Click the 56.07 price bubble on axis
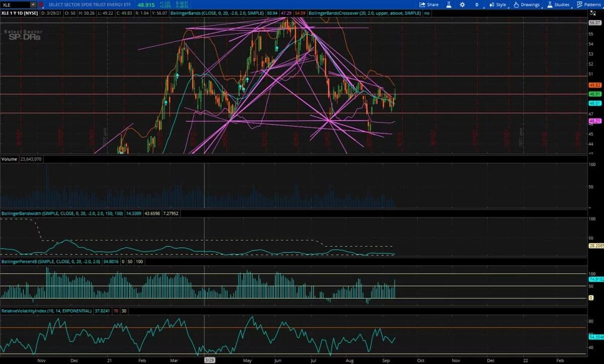 click(x=595, y=23)
